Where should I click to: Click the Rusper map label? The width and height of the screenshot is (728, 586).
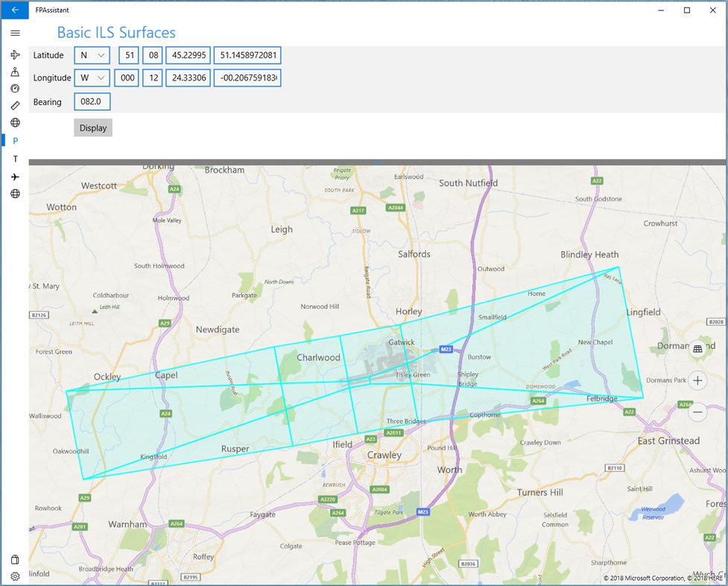click(235, 449)
